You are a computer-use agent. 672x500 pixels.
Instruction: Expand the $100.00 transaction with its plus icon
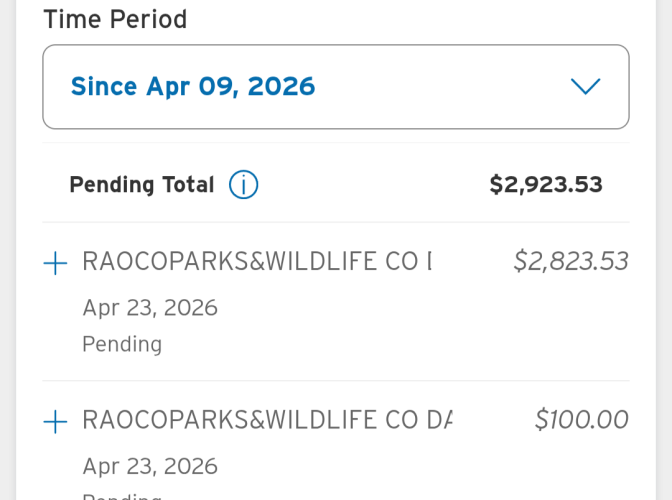(x=56, y=421)
